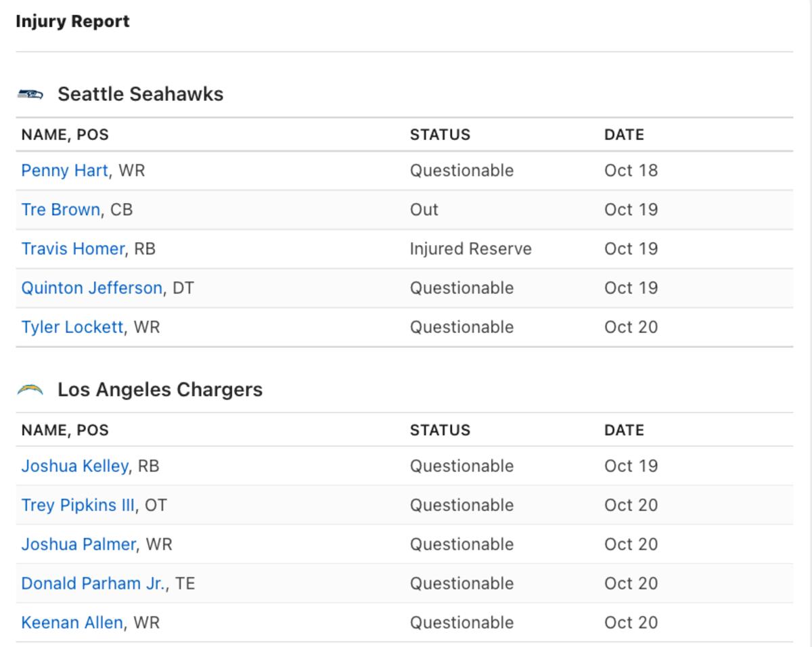This screenshot has height=647, width=812.
Task: Open Penny Hart's player page
Action: click(x=64, y=171)
